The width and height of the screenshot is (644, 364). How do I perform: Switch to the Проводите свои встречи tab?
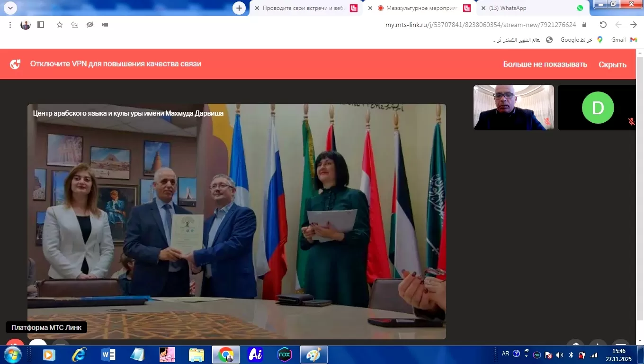pyautogui.click(x=303, y=8)
